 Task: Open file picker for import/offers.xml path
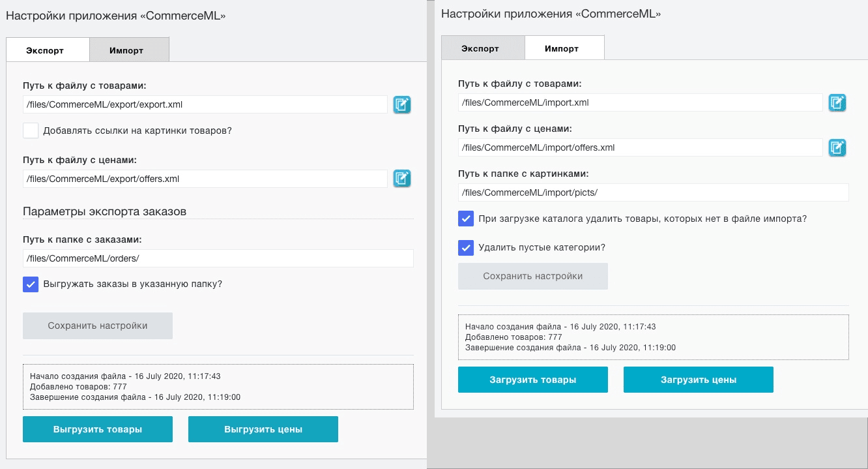[837, 147]
